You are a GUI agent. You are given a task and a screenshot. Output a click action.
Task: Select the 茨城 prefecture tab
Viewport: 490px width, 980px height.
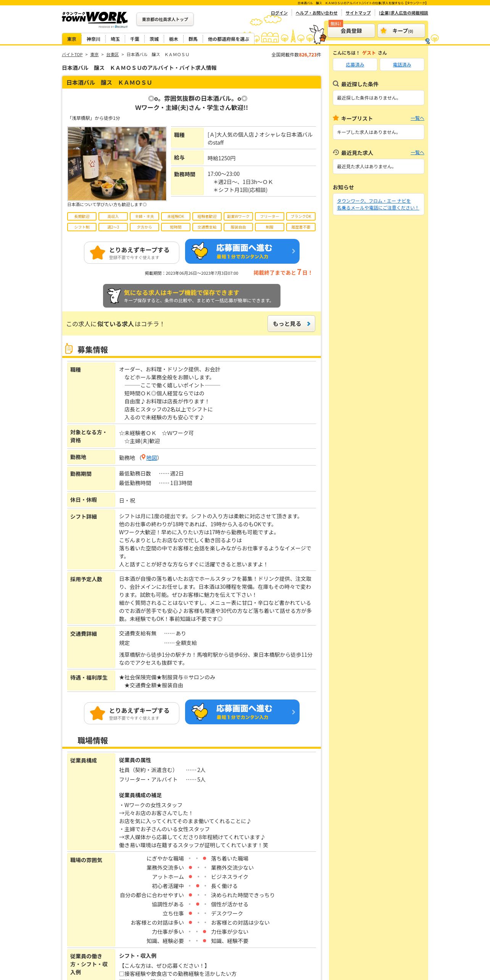click(x=154, y=39)
